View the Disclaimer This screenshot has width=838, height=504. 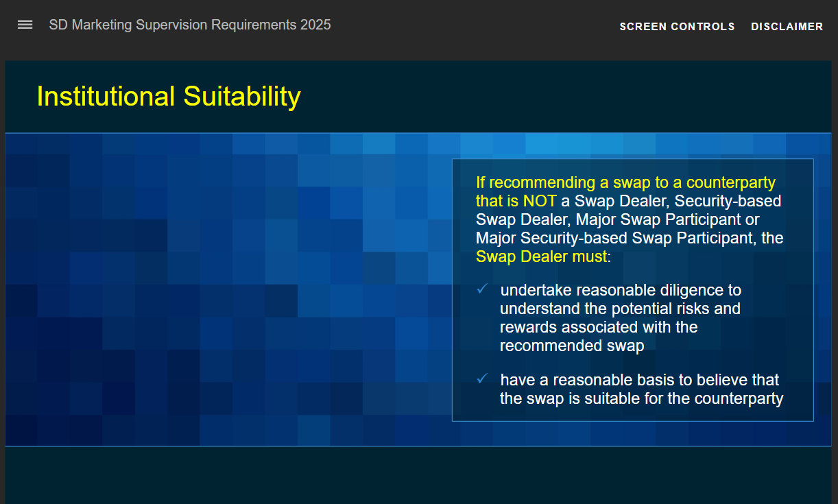(x=787, y=27)
